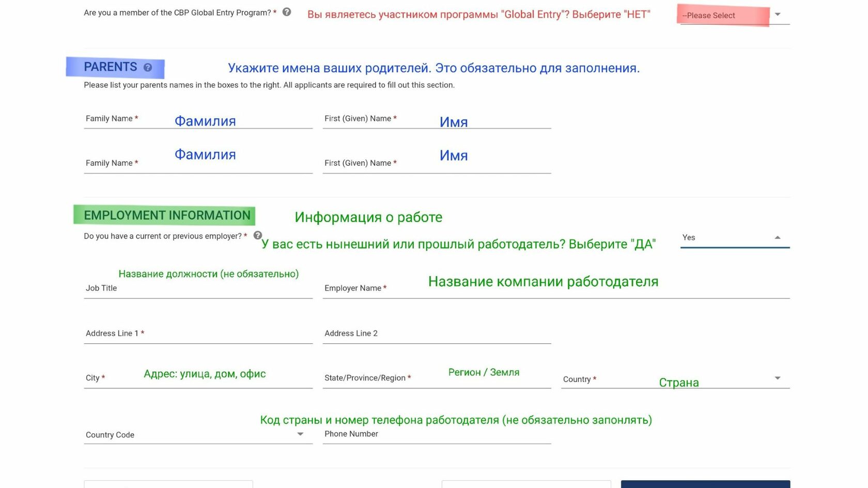Viewport: 868px width, 488px height.
Task: Open help for current or previous employer question
Action: [258, 235]
